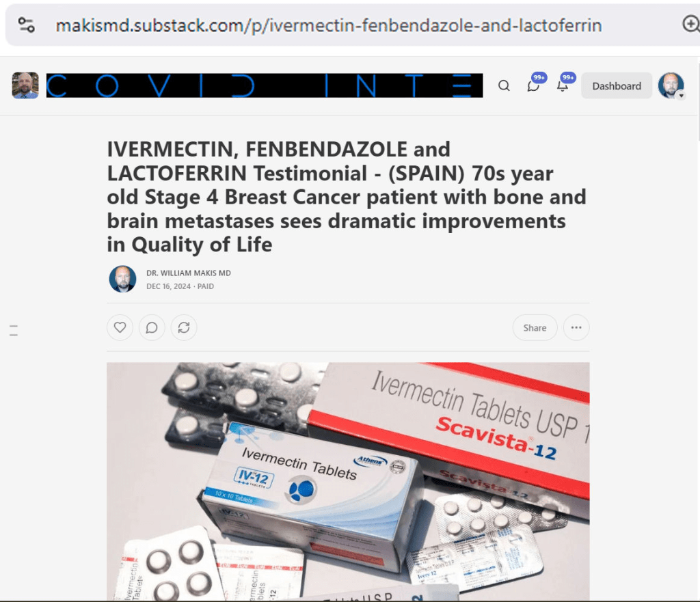The image size is (700, 602).
Task: Expand the profile avatar dropdown menu
Action: pos(671,85)
